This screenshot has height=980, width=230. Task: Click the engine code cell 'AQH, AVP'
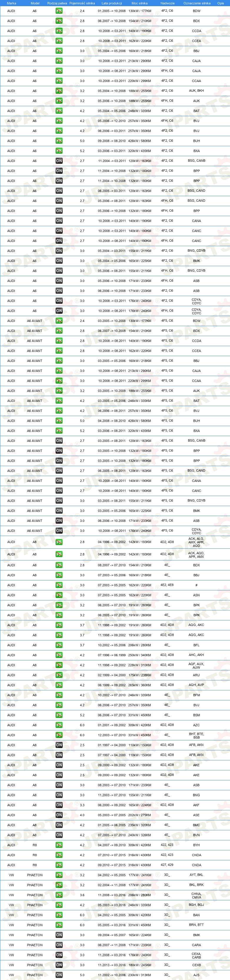(196, 685)
